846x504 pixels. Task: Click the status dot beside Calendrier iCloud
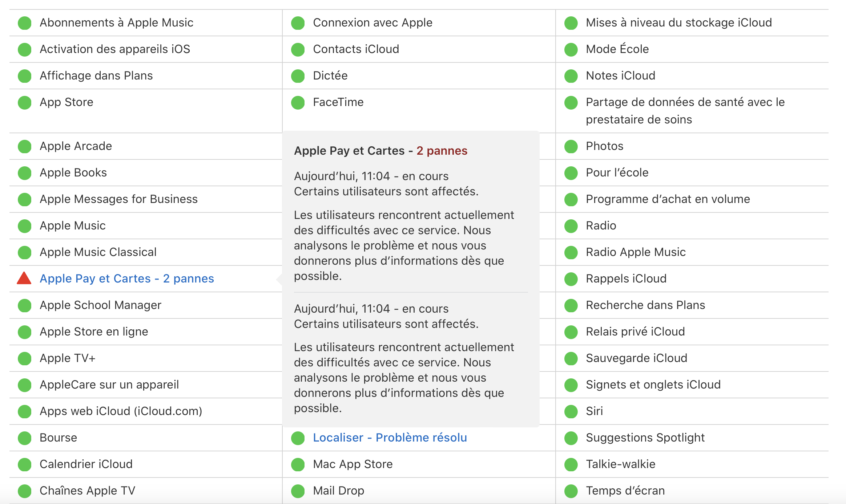click(25, 464)
